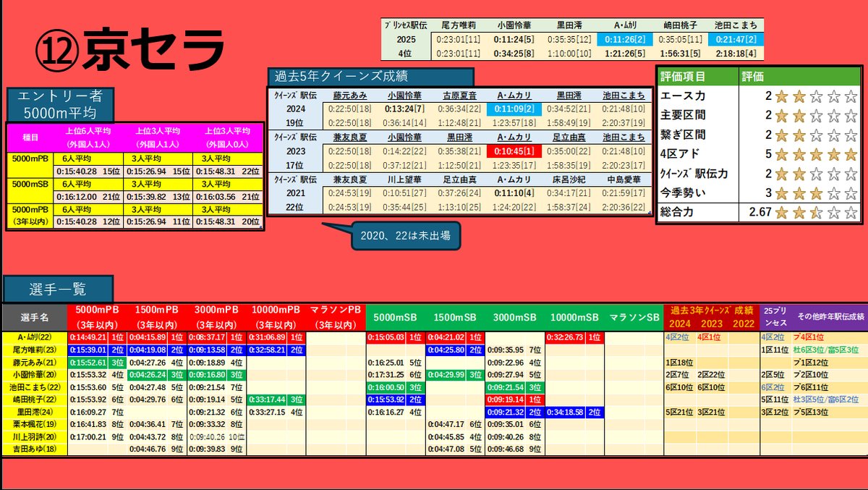Click the five-star rating in the 4区アド row

[816, 154]
